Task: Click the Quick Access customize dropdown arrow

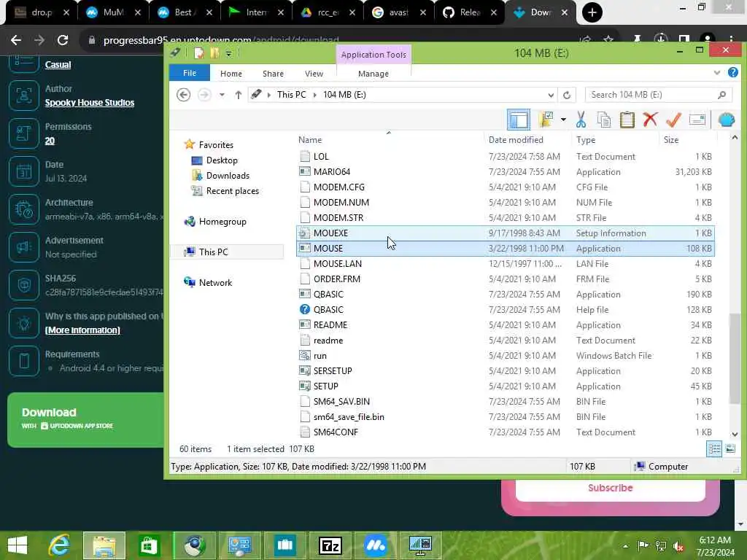Action: tap(228, 54)
